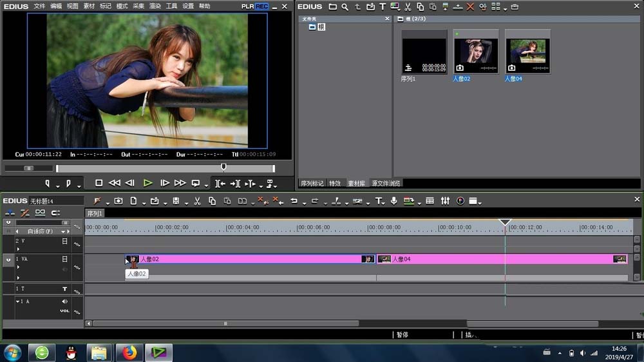Toggle the ripple mode icon
Screen dimensions: 644x362
(25, 213)
